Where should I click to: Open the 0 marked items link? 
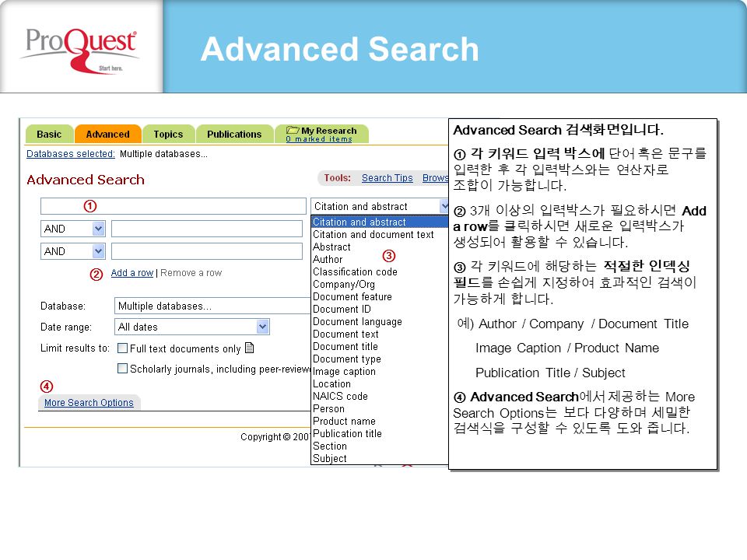tap(319, 139)
